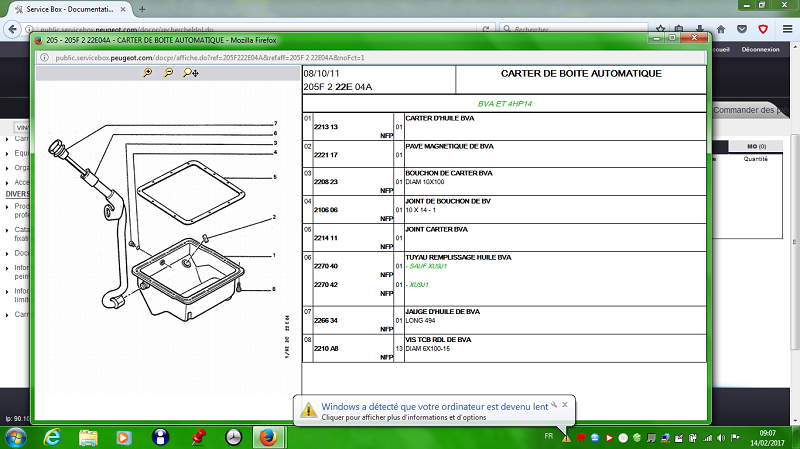Dismiss the slow computer notification
The image size is (800, 449).
(565, 405)
